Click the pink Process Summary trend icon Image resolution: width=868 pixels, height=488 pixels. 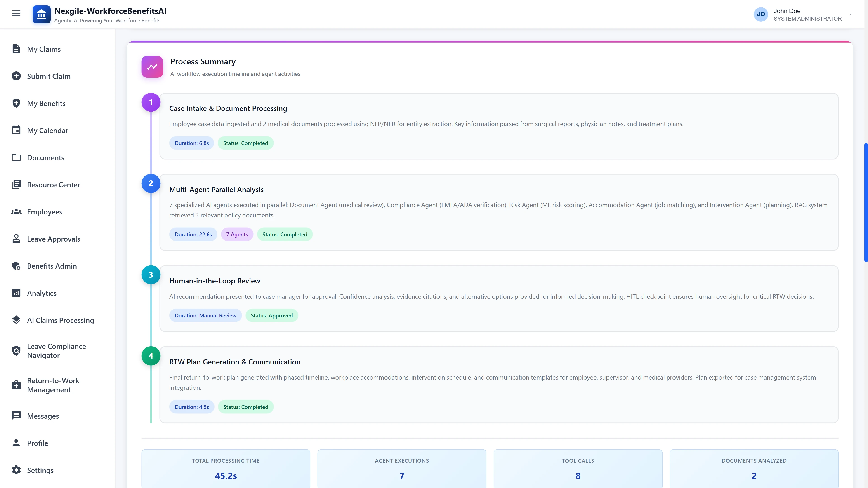tap(152, 67)
